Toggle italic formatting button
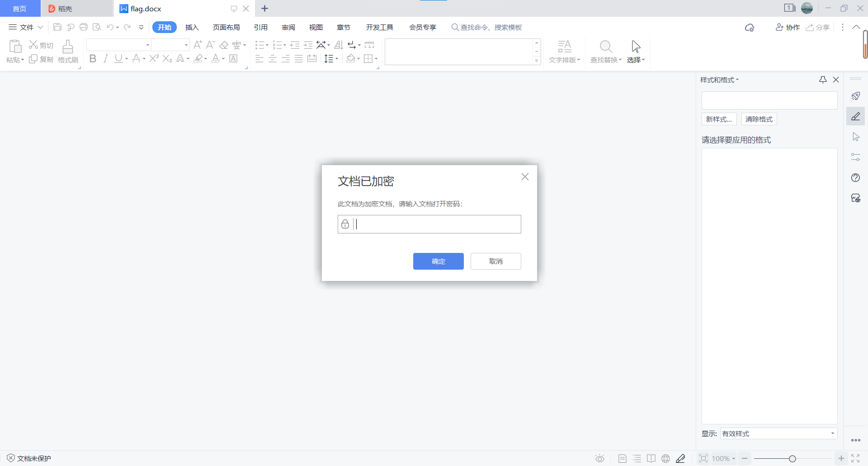The width and height of the screenshot is (868, 466). pyautogui.click(x=105, y=59)
